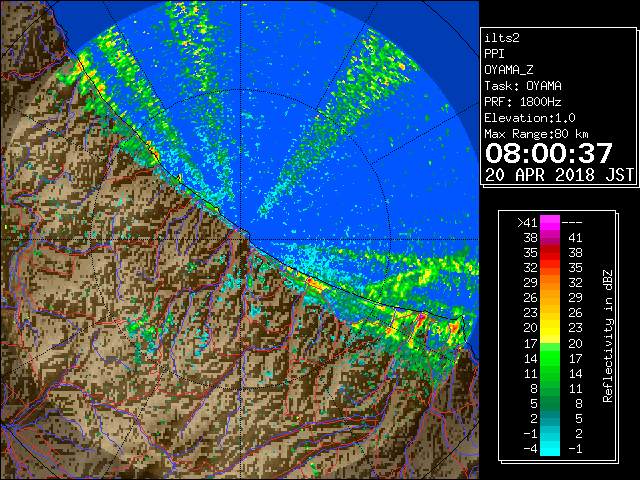Click the '-4' minimum value label
Image resolution: width=640 pixels, height=480 pixels.
(x=530, y=449)
